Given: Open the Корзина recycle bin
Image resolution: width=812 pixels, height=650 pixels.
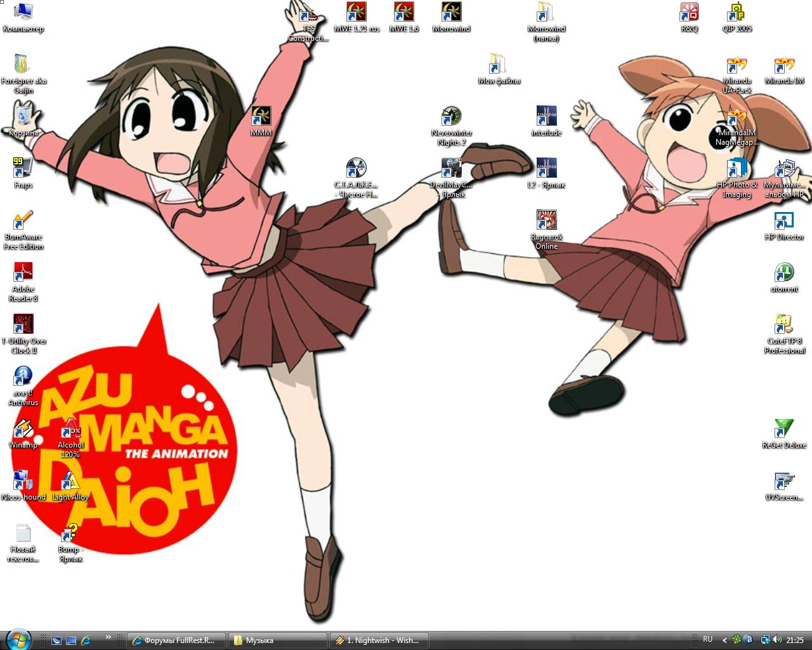Looking at the screenshot, I should pyautogui.click(x=23, y=121).
